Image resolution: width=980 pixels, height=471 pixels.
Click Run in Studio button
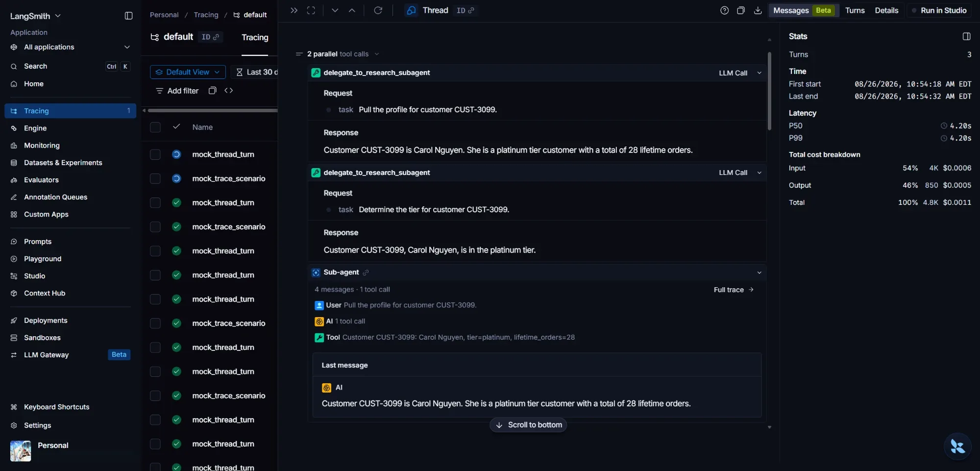[x=939, y=10]
